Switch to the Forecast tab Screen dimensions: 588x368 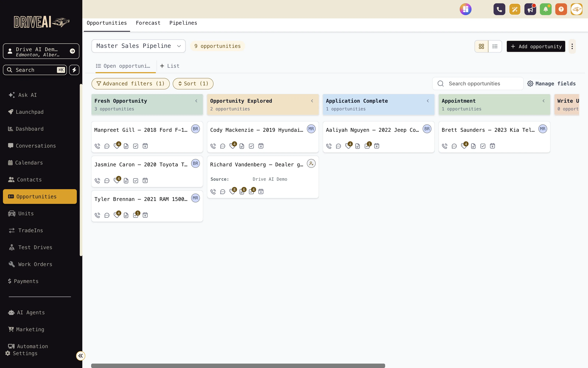pyautogui.click(x=148, y=23)
